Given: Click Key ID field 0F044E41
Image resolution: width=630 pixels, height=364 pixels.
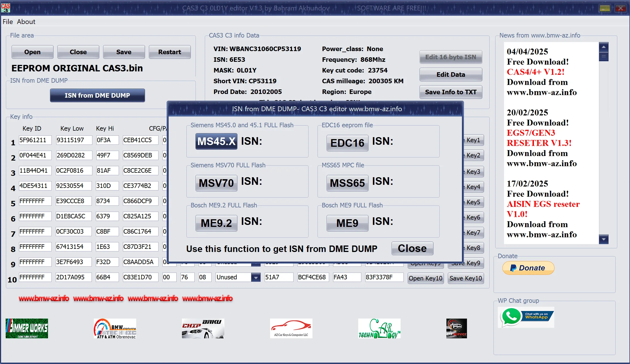Looking at the screenshot, I should pyautogui.click(x=35, y=155).
